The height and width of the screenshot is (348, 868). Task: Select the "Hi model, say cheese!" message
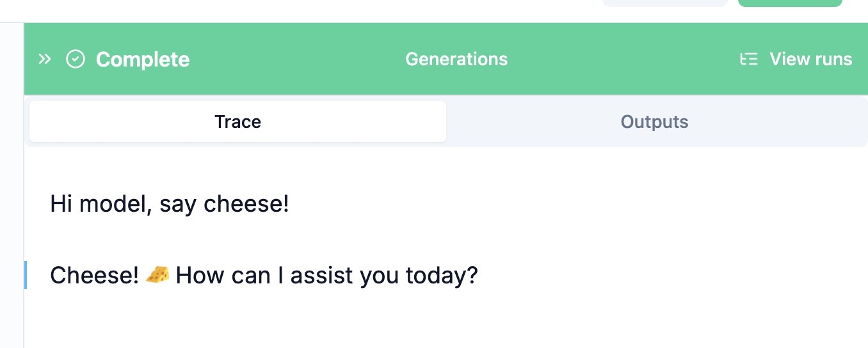click(170, 205)
